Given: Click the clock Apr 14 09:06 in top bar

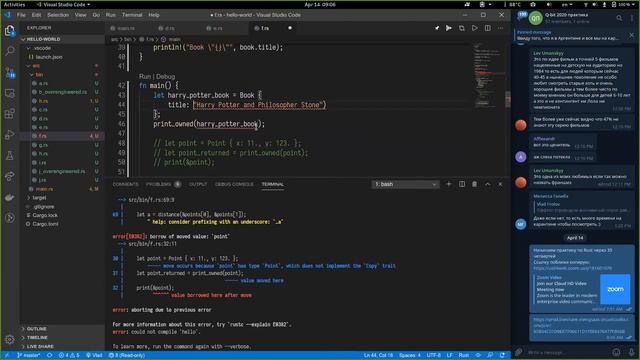Looking at the screenshot, I should pos(320,4).
